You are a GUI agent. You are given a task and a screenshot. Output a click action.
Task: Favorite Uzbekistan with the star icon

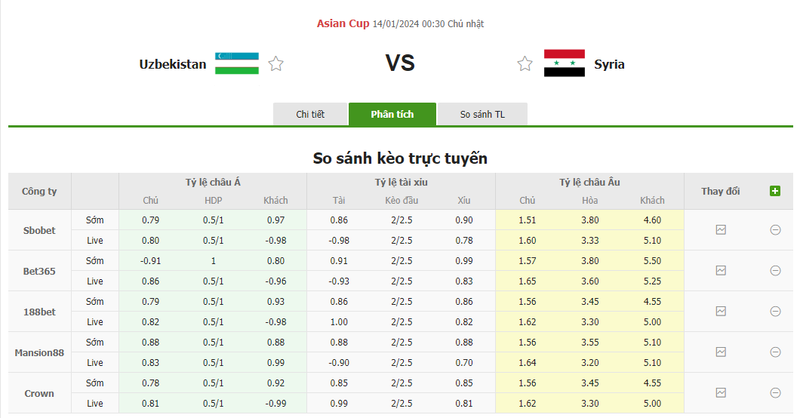(276, 64)
